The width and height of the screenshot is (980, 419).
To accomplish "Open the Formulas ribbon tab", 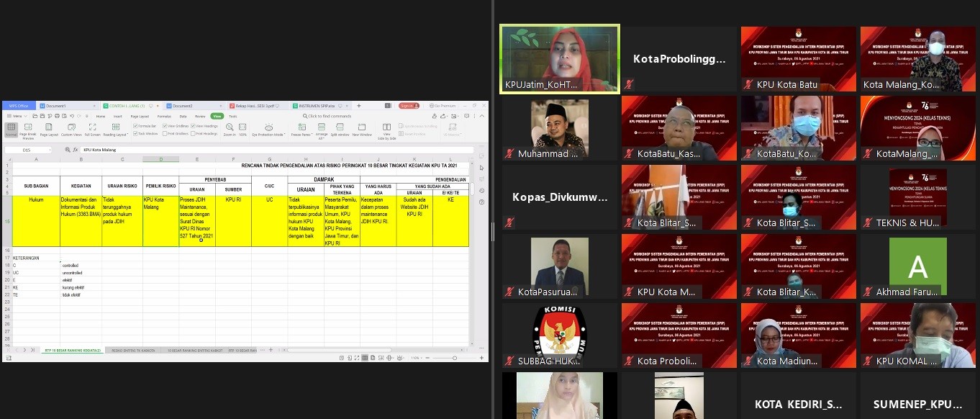I will [164, 116].
